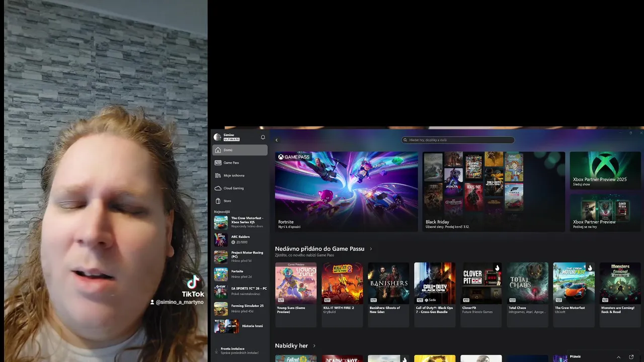Open Call of Duty: Black Ops 7 card
644x362 pixels.
(435, 295)
